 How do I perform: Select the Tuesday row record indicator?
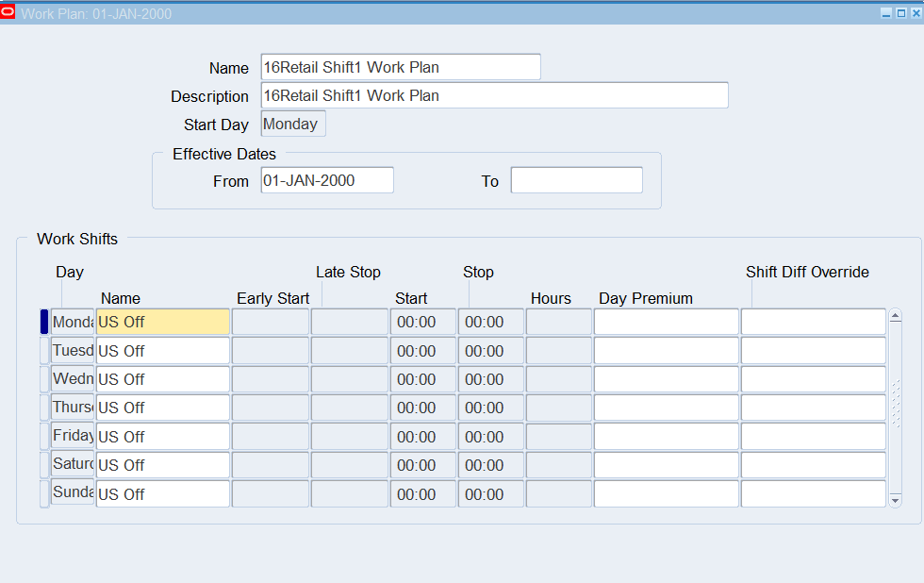tap(44, 351)
